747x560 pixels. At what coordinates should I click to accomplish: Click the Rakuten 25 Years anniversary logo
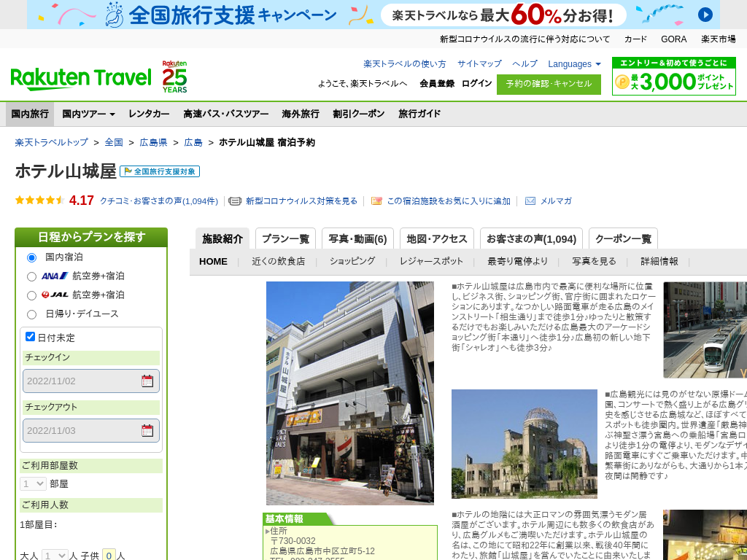[x=174, y=77]
